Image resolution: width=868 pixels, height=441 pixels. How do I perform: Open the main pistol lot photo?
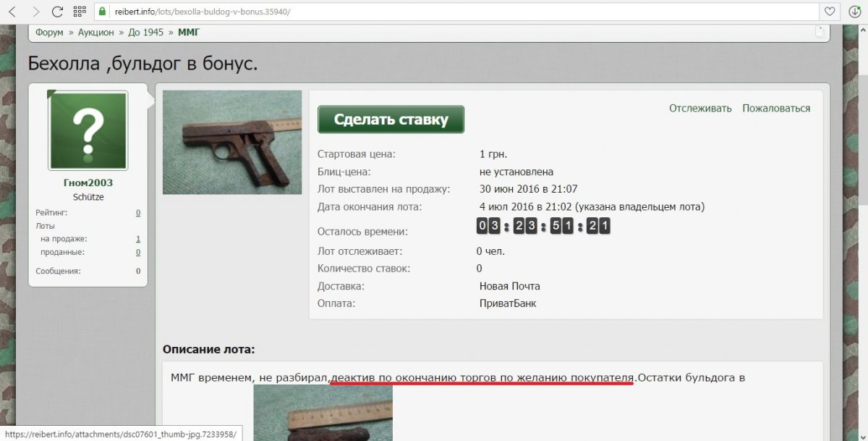pyautogui.click(x=231, y=142)
